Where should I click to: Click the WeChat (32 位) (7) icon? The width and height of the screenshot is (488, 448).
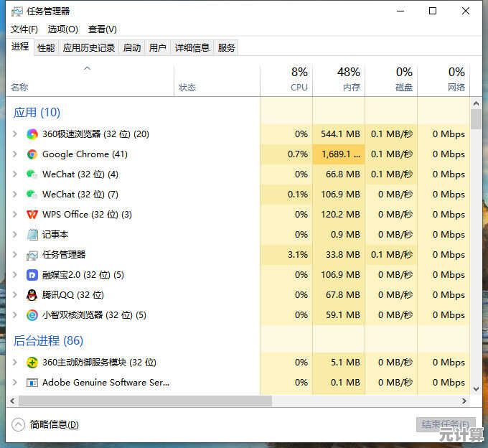tap(32, 195)
